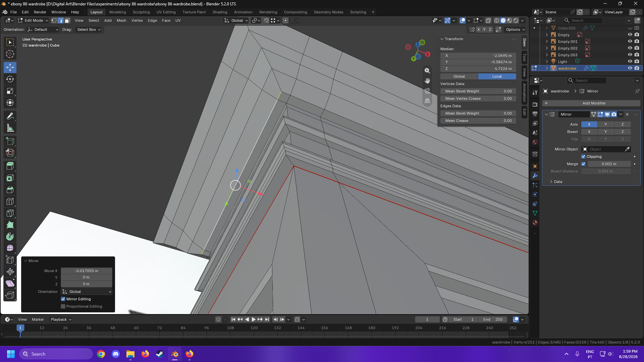The width and height of the screenshot is (644, 362).
Task: Click the viewport zoom magnifier icon
Action: (x=427, y=71)
